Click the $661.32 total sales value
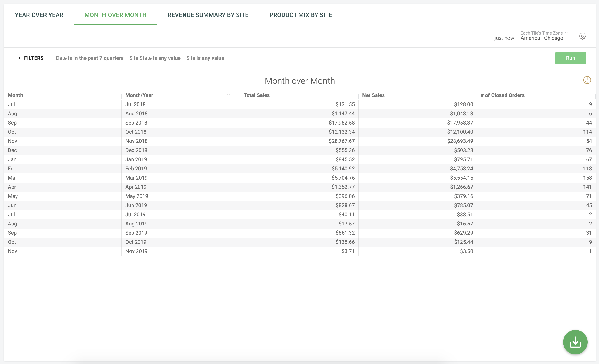Image resolution: width=599 pixels, height=364 pixels. tap(345, 233)
